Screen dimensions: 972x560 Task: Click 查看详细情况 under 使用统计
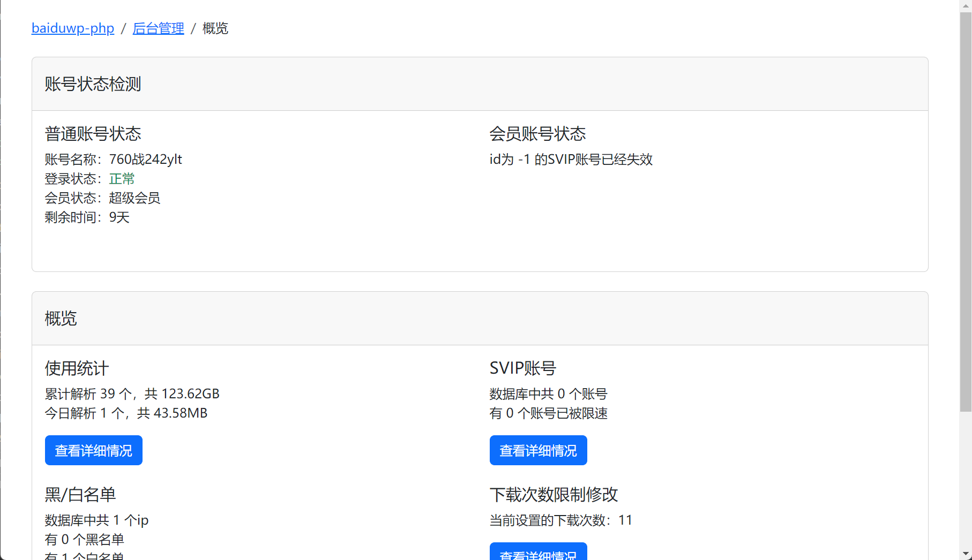(93, 450)
